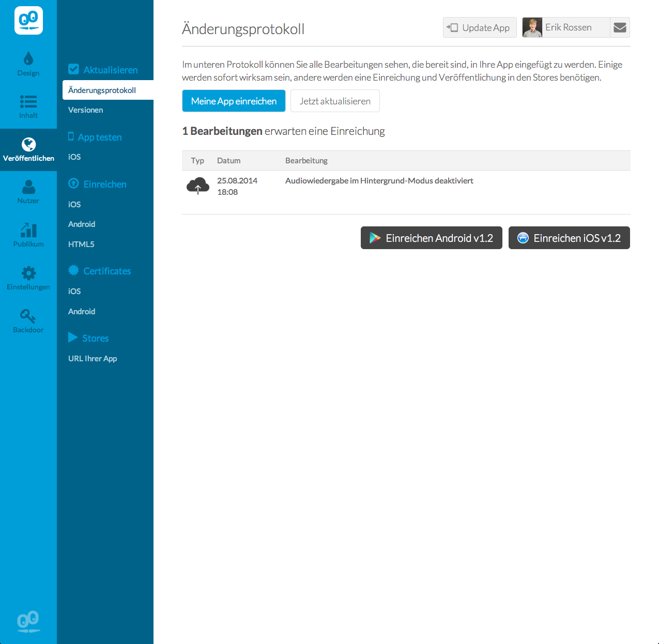
Task: Click Einreichen iOS v1.2 button
Action: click(569, 238)
